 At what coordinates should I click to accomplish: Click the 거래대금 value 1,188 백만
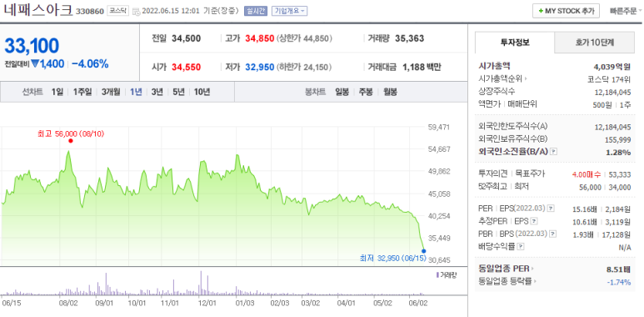pyautogui.click(x=422, y=67)
